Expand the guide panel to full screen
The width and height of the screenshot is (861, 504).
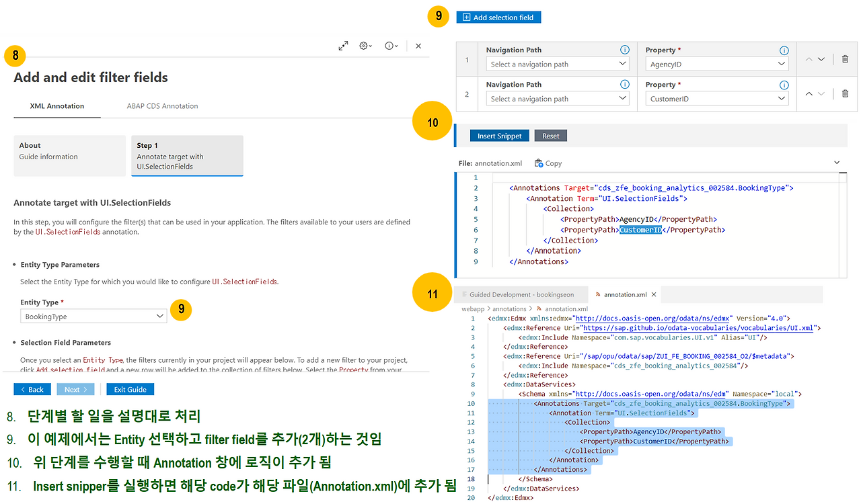tap(343, 46)
